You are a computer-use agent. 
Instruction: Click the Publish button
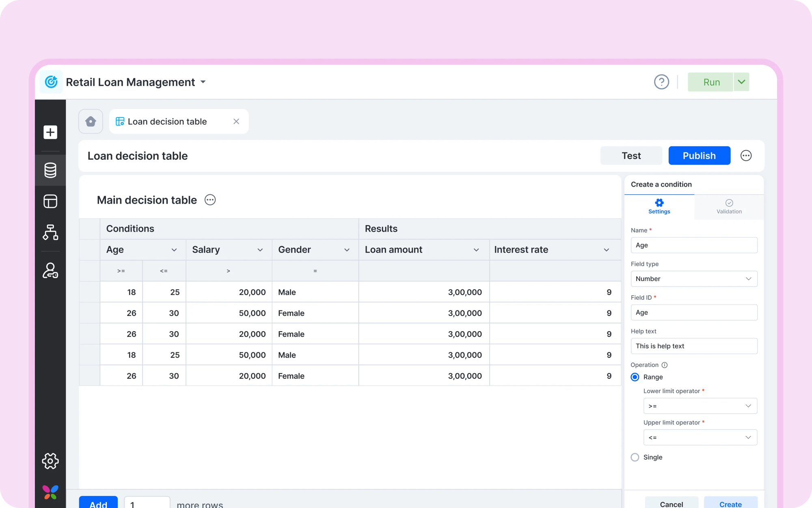(x=699, y=156)
